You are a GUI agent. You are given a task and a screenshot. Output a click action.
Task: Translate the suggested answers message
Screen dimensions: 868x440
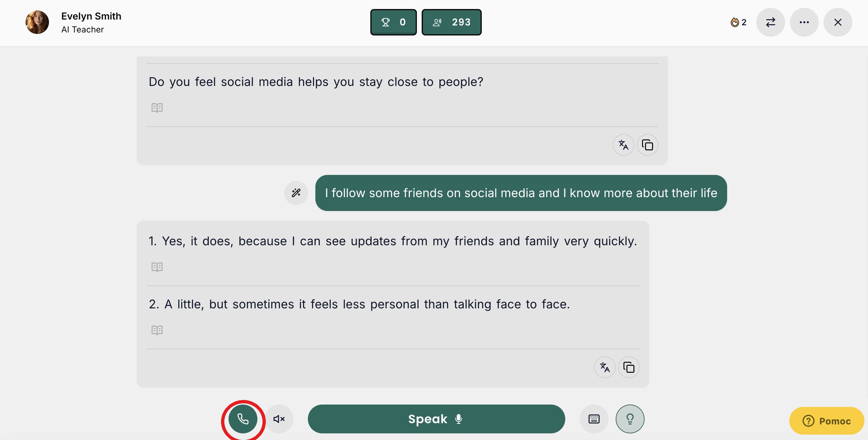(605, 367)
